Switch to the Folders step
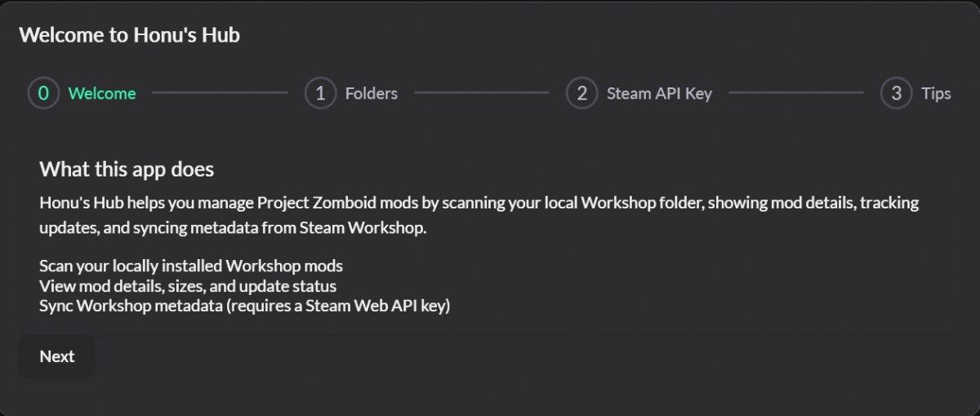 pyautogui.click(x=372, y=93)
